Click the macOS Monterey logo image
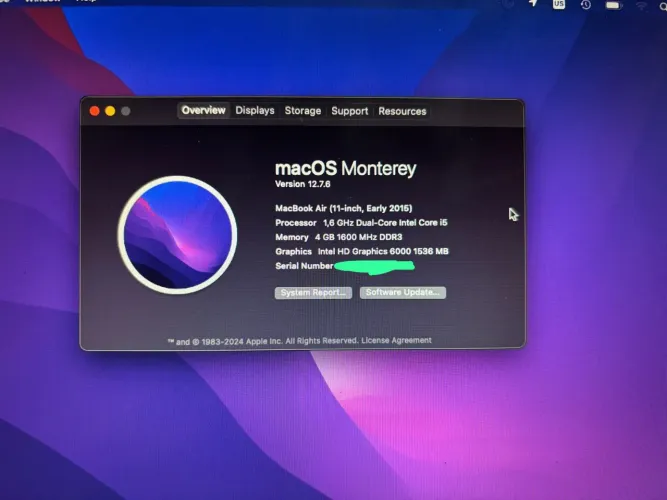This screenshot has height=500, width=667. 178,234
